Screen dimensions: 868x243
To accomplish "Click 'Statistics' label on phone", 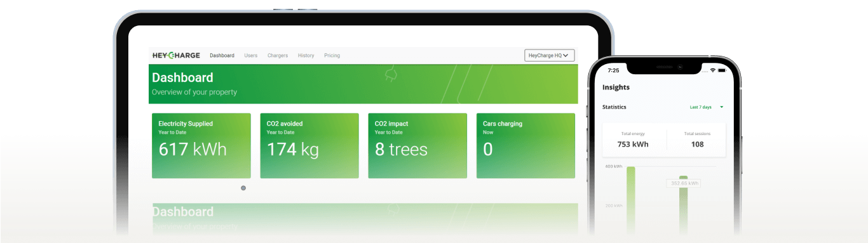I will 614,107.
